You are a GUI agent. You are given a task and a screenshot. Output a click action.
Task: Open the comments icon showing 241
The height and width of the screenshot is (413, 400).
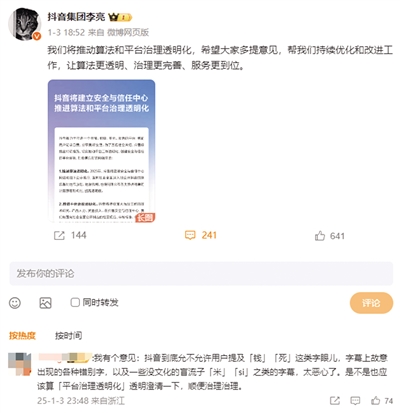pos(190,235)
